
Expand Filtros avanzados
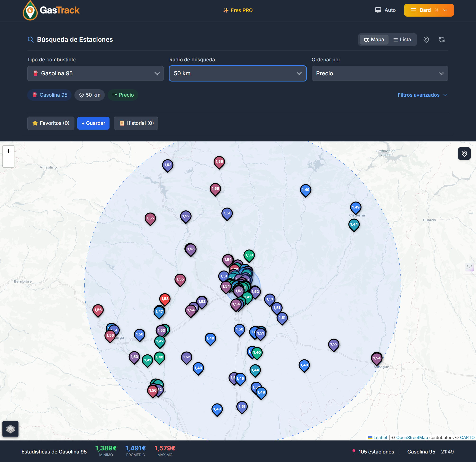point(422,95)
